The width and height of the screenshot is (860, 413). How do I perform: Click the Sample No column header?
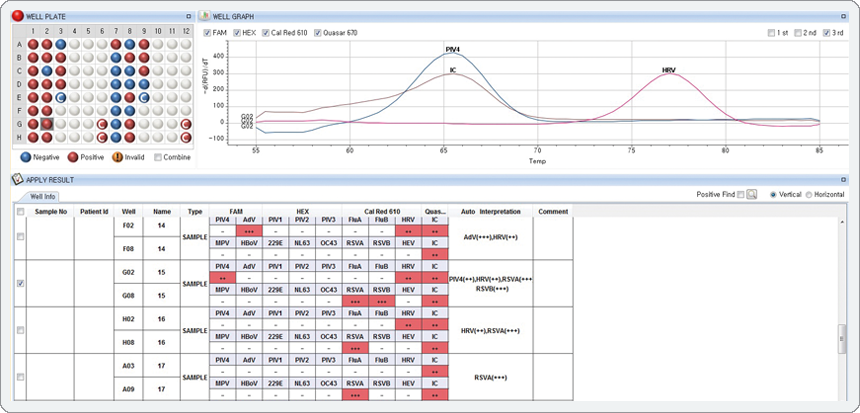[x=50, y=212]
